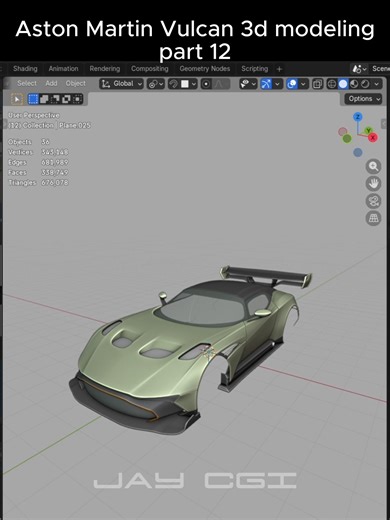Choose extend selection mode icon
Image resolution: width=390 pixels, height=520 pixels.
point(44,99)
